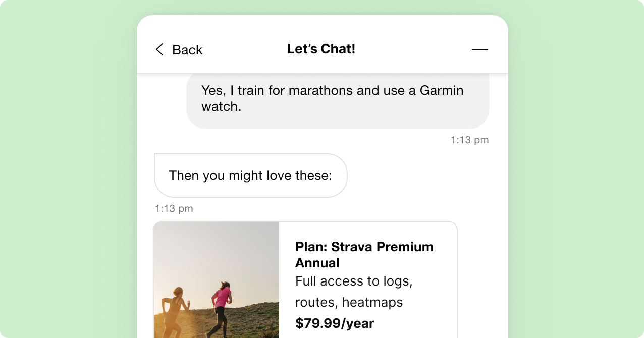This screenshot has width=644, height=338.
Task: Tap the 1:13 pm timestamp under user message
Action: (469, 140)
